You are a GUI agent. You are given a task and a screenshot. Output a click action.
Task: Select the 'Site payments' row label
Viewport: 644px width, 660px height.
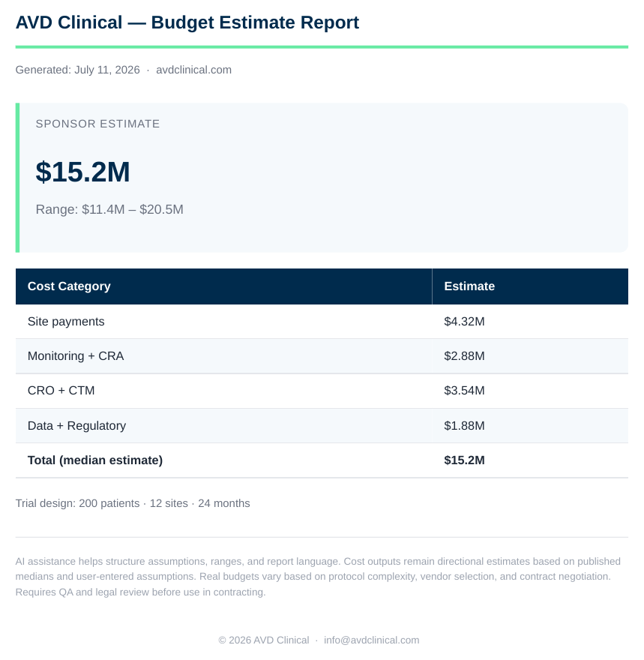point(66,322)
